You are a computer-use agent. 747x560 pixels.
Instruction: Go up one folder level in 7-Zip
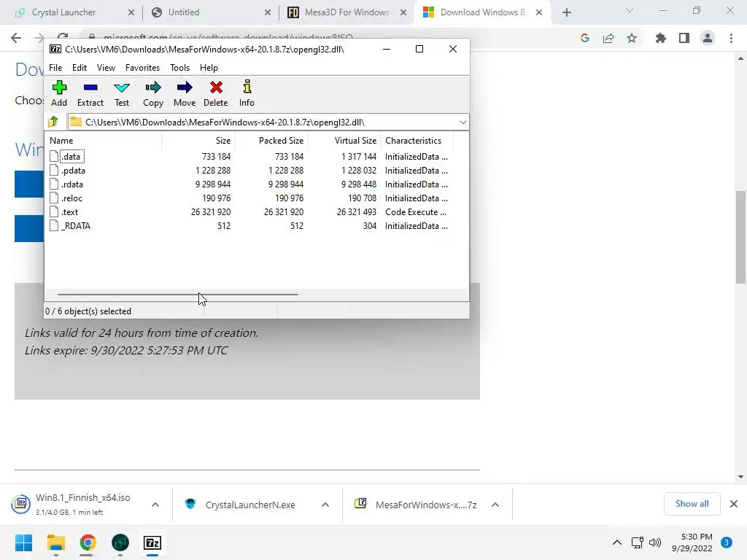(53, 122)
